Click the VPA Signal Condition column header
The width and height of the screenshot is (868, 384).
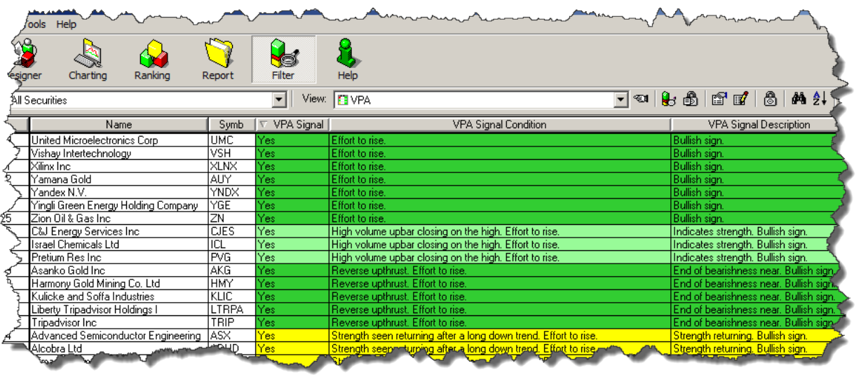(500, 125)
